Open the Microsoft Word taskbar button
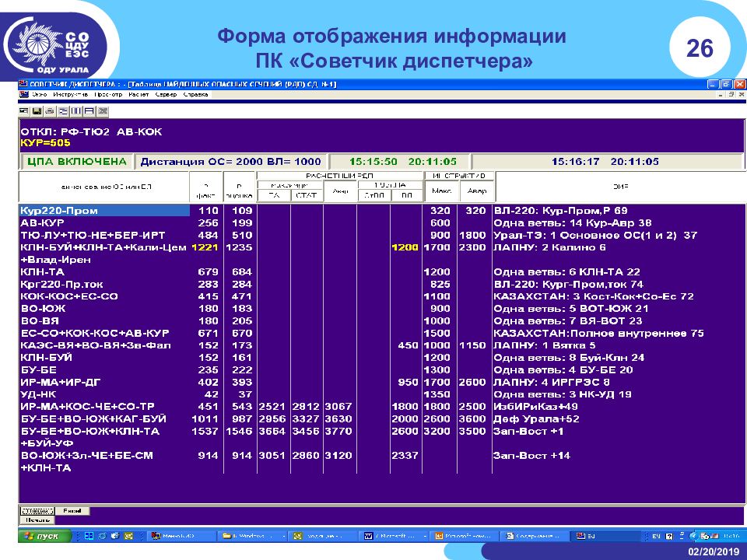747x560 pixels. [x=395, y=536]
